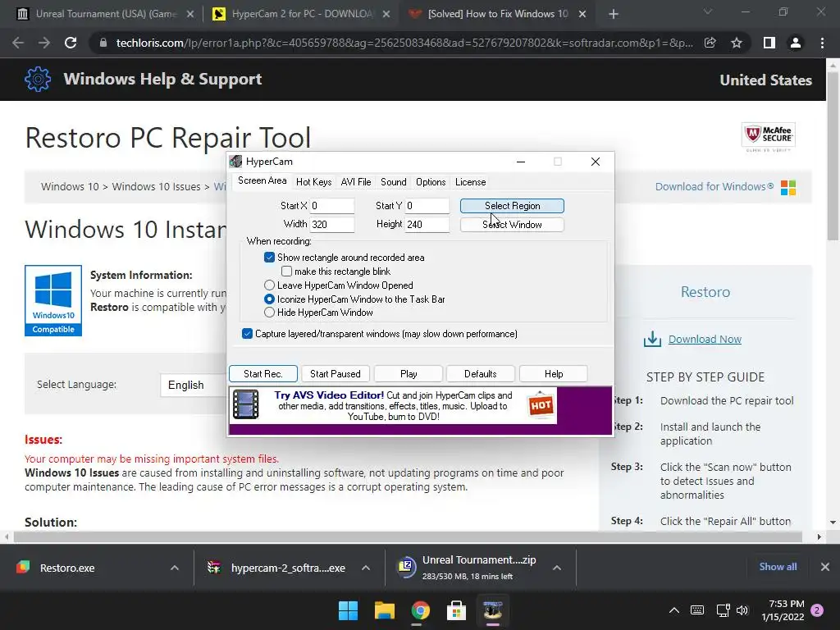
Task: Click the McAfee Secure badge
Action: (768, 137)
